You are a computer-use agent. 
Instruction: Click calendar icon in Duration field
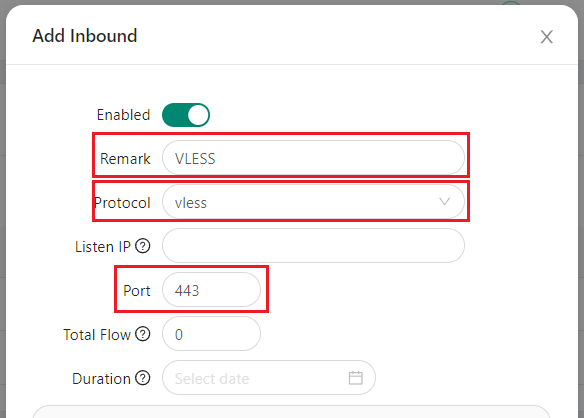356,378
